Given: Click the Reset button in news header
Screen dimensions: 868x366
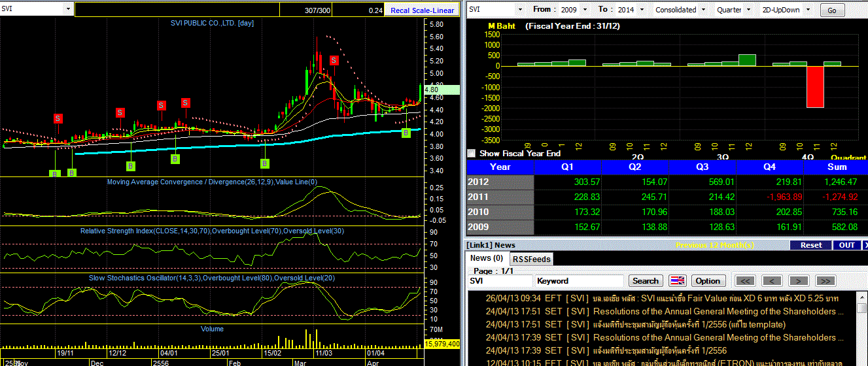Looking at the screenshot, I should pyautogui.click(x=810, y=245).
